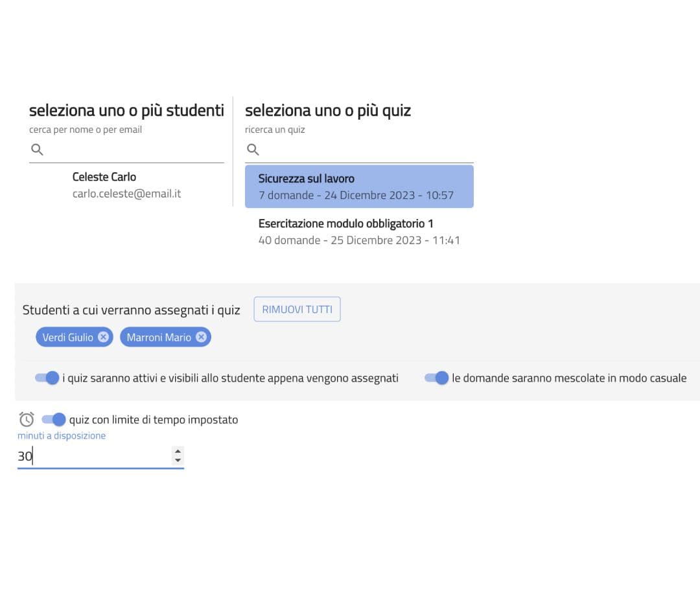This screenshot has height=596, width=700.
Task: Click the Verdi Giulio chip label
Action: [x=67, y=337]
